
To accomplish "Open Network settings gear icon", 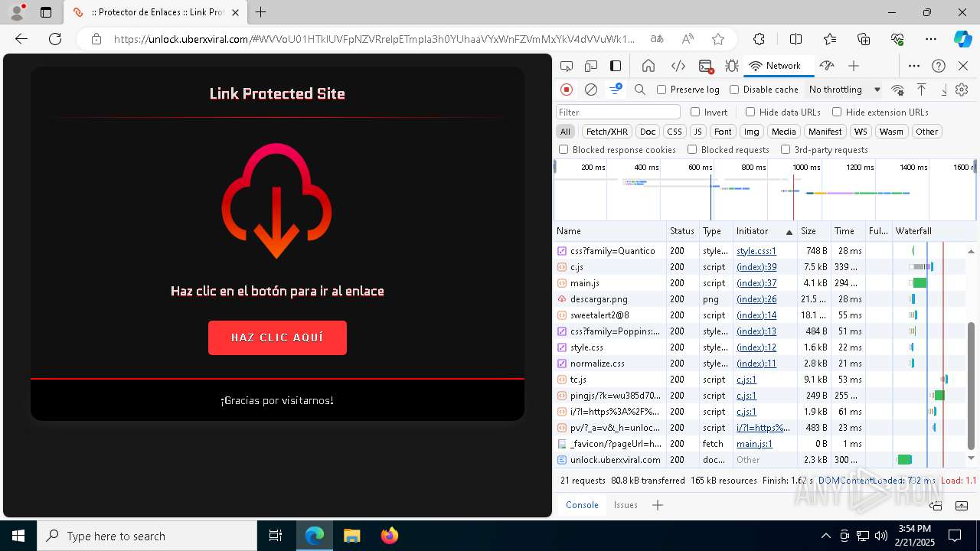I will [x=962, y=90].
